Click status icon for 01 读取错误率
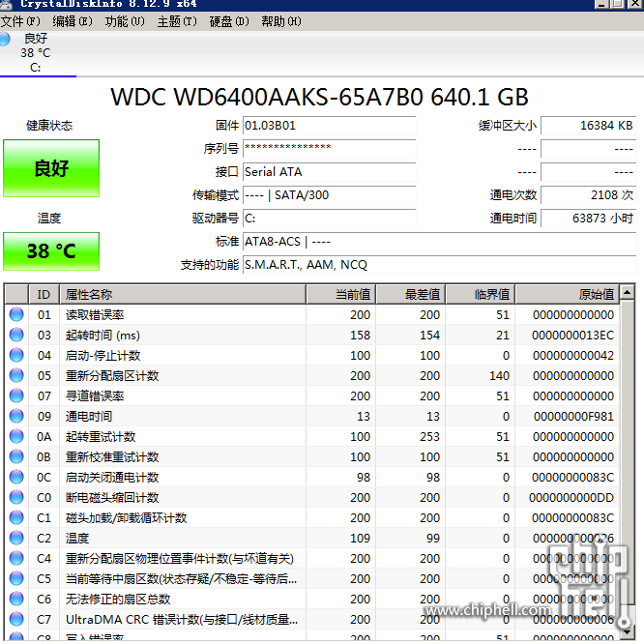The image size is (644, 644). point(16,314)
